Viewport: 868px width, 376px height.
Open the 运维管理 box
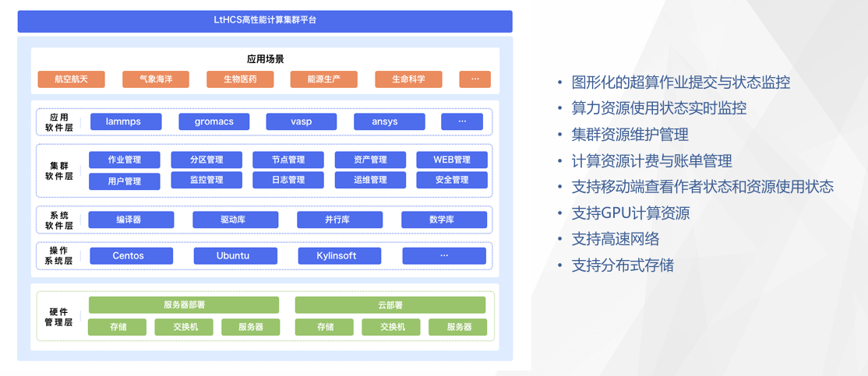pyautogui.click(x=370, y=180)
